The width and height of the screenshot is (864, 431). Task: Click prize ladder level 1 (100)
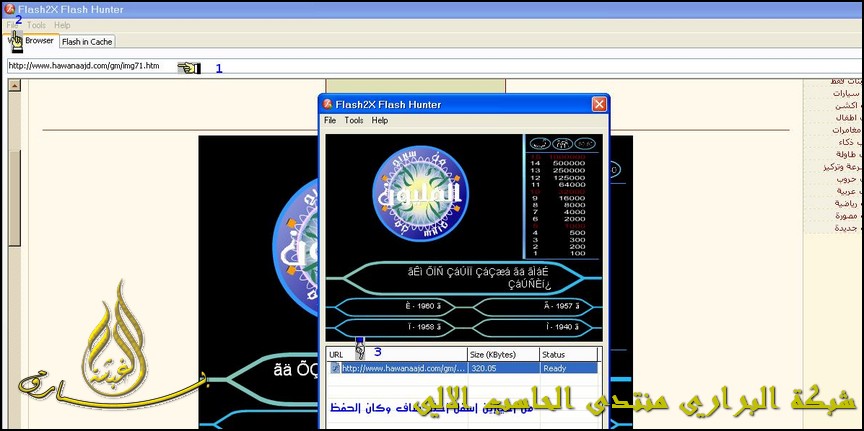pyautogui.click(x=557, y=254)
